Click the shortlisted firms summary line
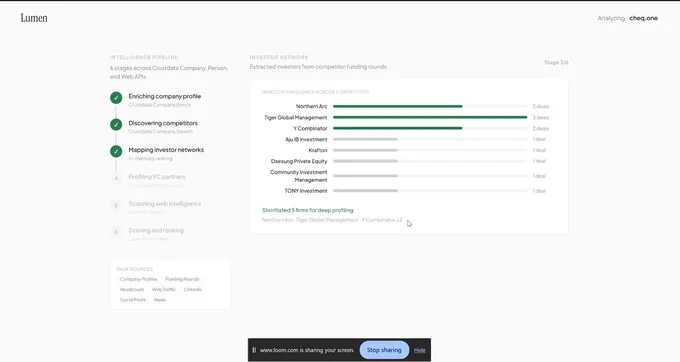 (x=332, y=220)
